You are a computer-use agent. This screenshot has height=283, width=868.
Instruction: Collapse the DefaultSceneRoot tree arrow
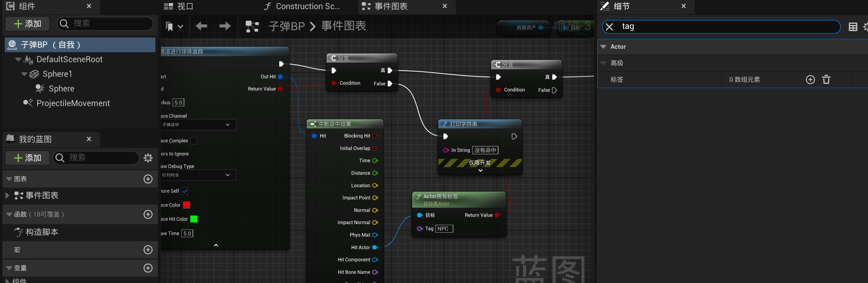coord(18,59)
